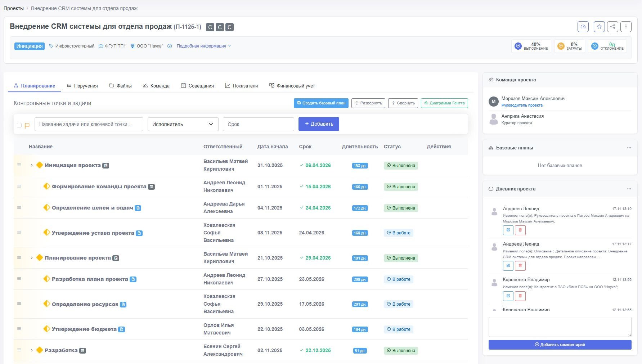Open the Диаграмма Гантта view
Viewport: 642px width, 364px height.
tap(444, 103)
